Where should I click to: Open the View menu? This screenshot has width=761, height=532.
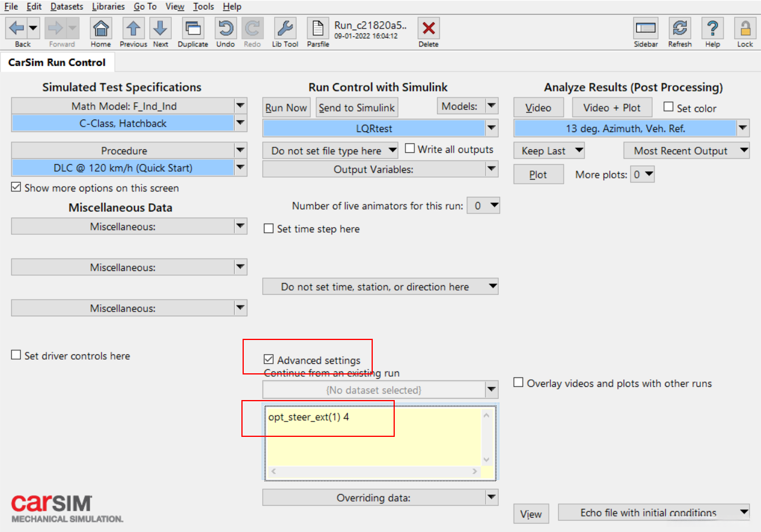pos(175,7)
